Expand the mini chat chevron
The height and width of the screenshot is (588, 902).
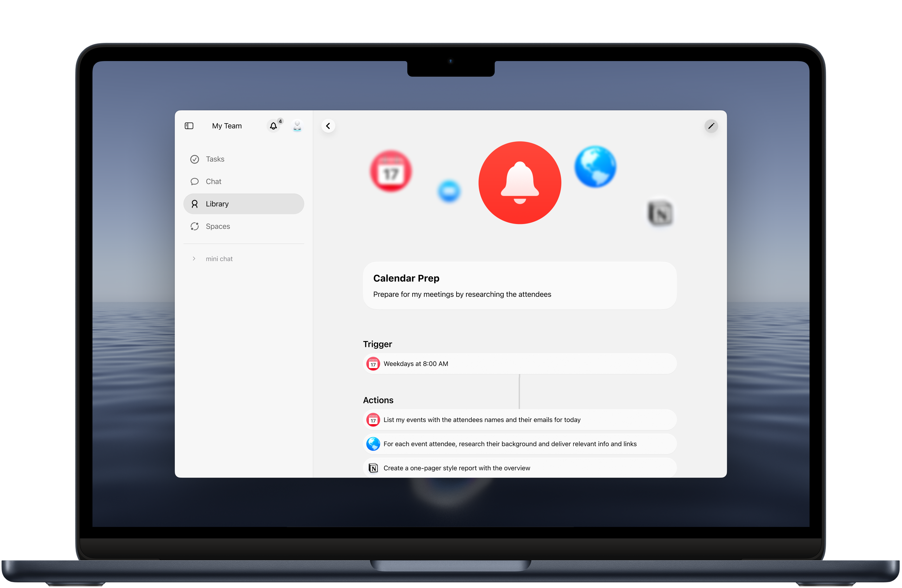point(194,259)
